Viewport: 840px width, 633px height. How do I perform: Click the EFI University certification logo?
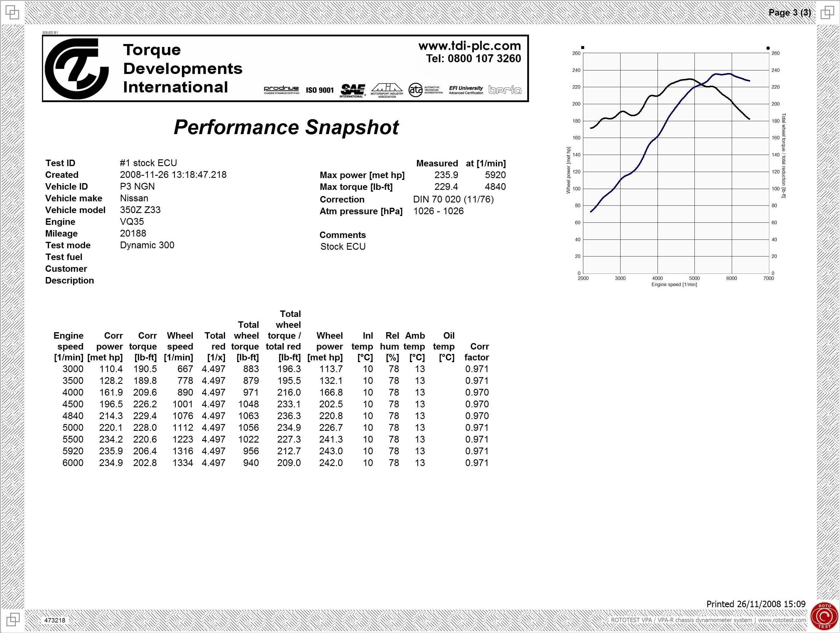coord(466,90)
